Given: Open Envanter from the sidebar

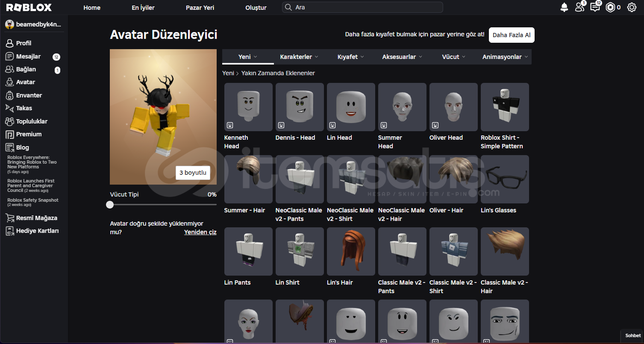Looking at the screenshot, I should [x=29, y=95].
